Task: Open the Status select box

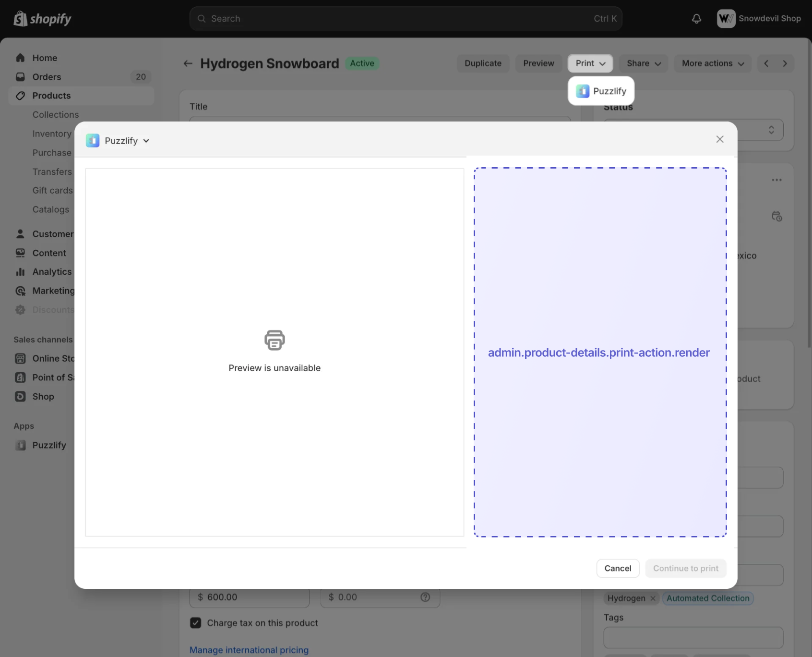Action: [x=693, y=130]
